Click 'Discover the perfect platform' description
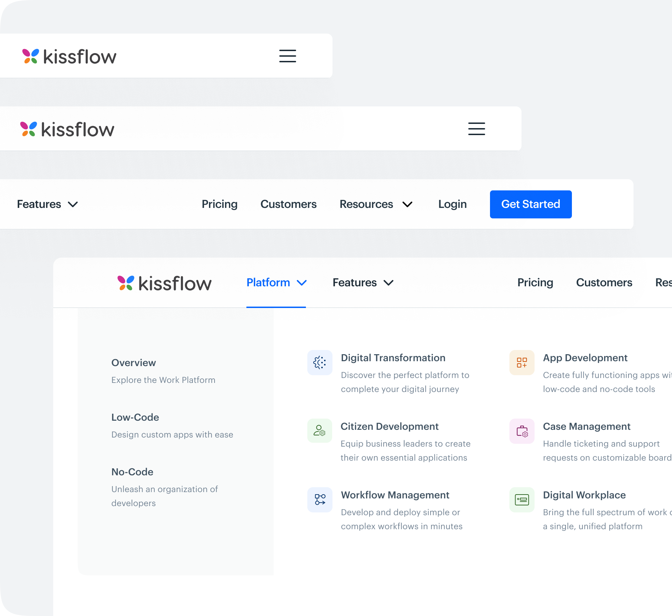672x616 pixels. pyautogui.click(x=405, y=382)
